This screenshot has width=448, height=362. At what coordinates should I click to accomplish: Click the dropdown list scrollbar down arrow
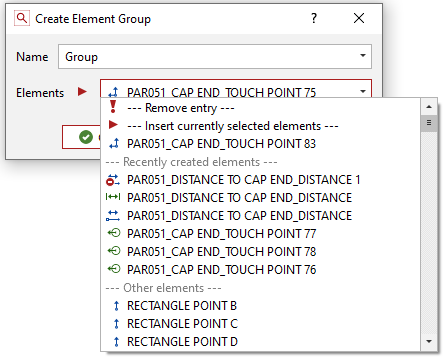coord(429,342)
